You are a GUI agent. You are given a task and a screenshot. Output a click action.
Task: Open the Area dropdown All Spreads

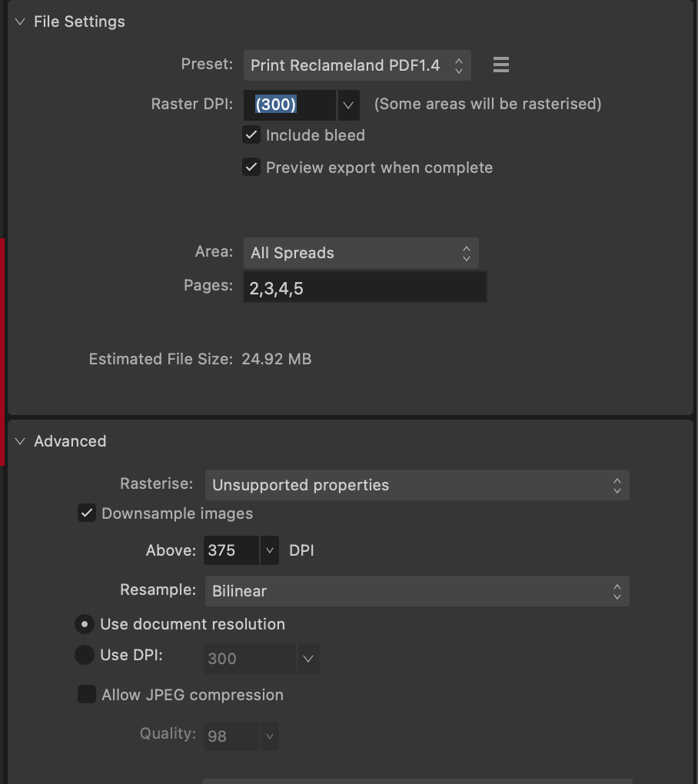pyautogui.click(x=361, y=253)
